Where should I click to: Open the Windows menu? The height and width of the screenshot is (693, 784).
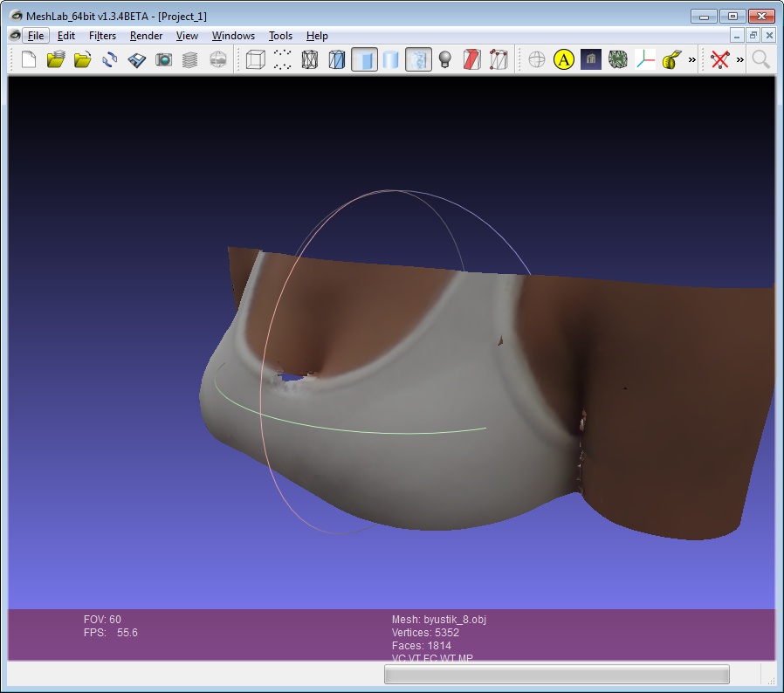(233, 36)
